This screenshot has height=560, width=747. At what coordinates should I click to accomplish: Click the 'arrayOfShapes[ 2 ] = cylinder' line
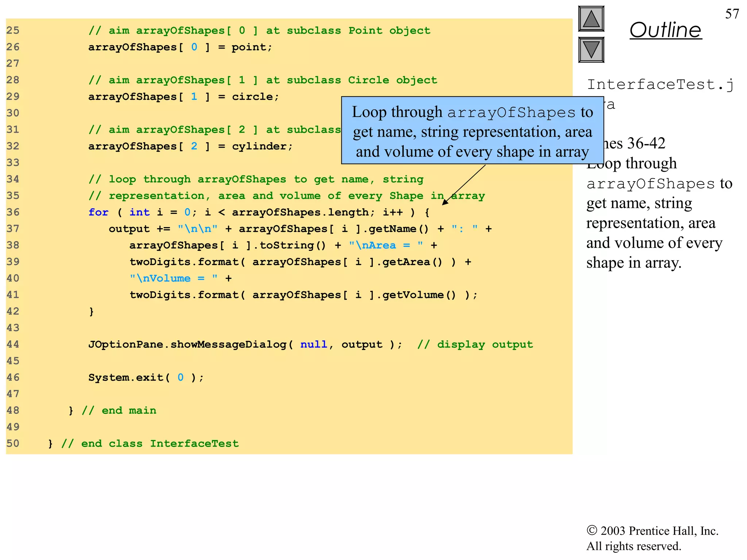190,146
